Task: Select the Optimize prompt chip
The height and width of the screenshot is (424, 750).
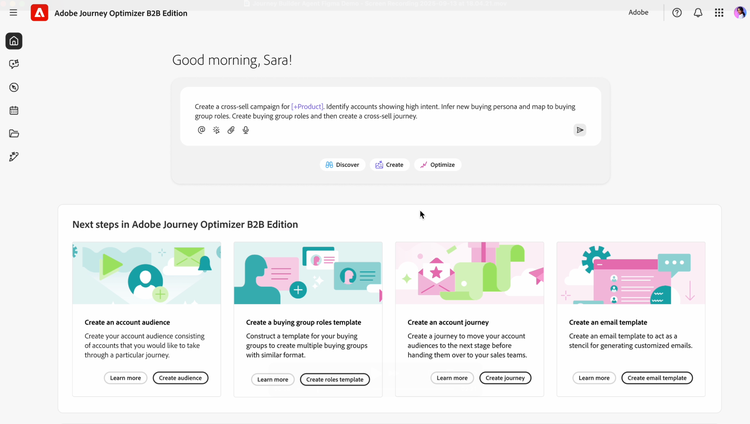Action: [437, 165]
